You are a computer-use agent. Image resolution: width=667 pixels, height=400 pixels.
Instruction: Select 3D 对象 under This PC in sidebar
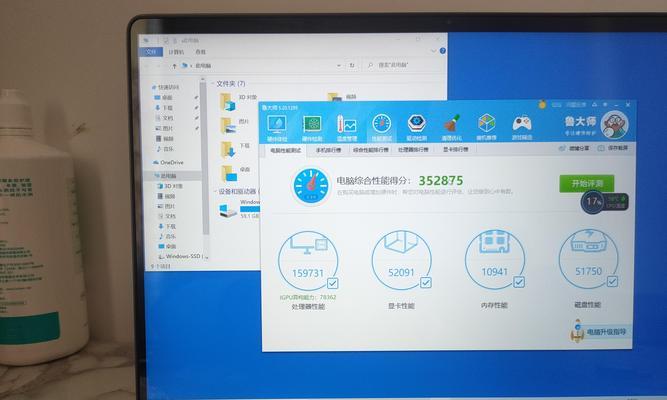[170, 186]
